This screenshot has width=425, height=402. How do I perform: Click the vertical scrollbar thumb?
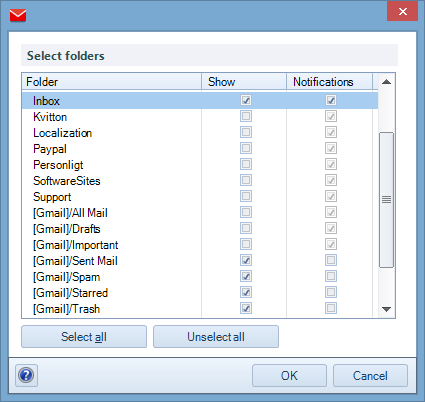[386, 200]
